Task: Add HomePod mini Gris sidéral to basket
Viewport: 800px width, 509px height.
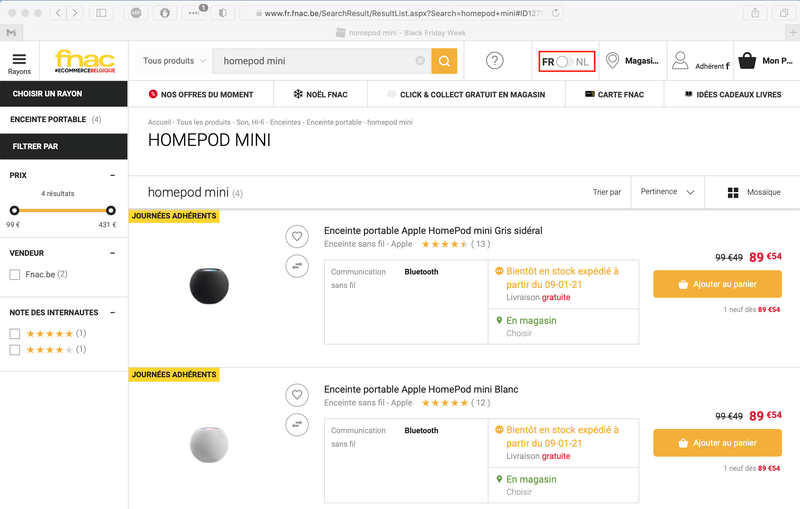Action: click(717, 284)
